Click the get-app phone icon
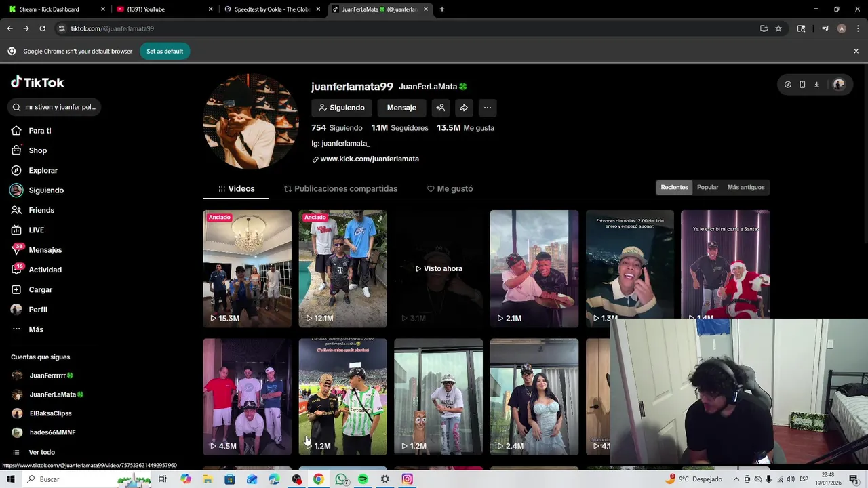Viewport: 868px width, 488px height. click(802, 85)
